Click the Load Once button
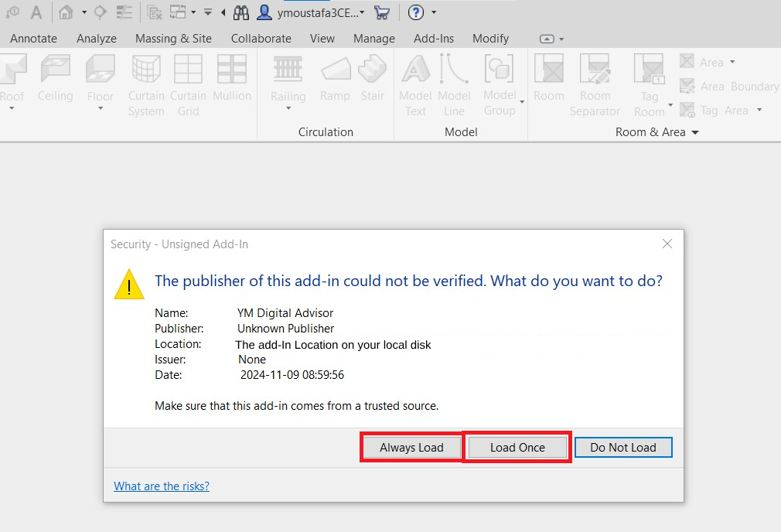This screenshot has height=532, width=781. point(517,447)
